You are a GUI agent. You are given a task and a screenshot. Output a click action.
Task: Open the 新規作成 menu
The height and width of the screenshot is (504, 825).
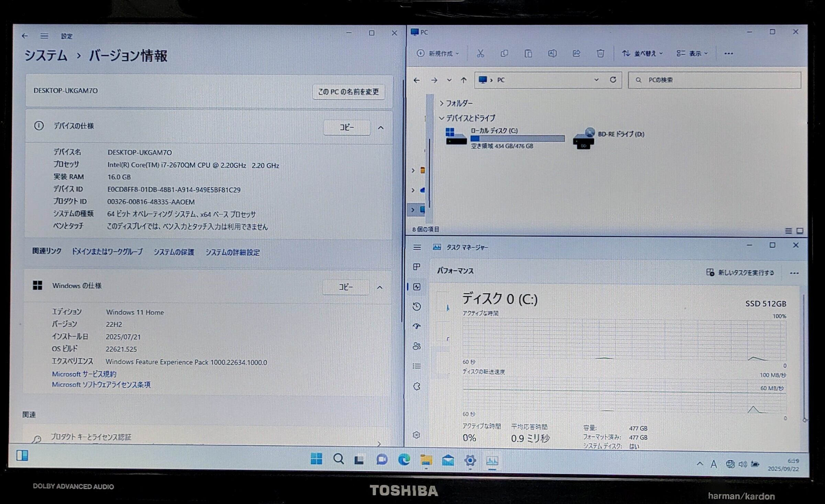438,53
